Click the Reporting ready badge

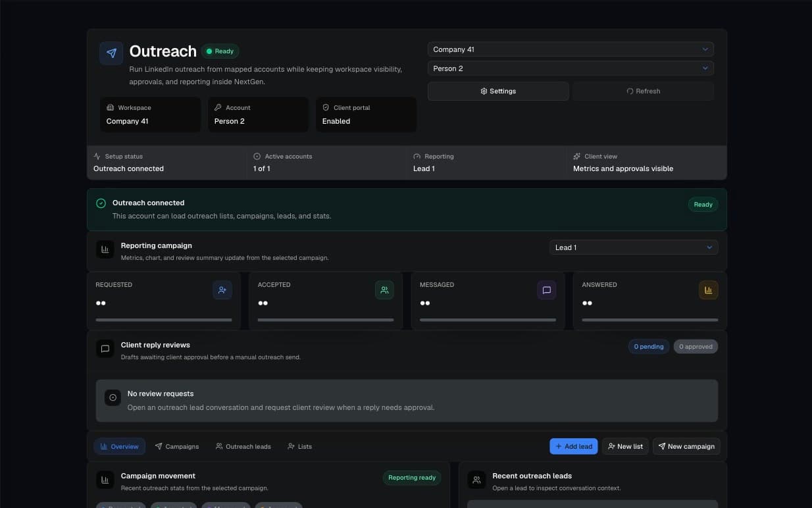pyautogui.click(x=412, y=478)
